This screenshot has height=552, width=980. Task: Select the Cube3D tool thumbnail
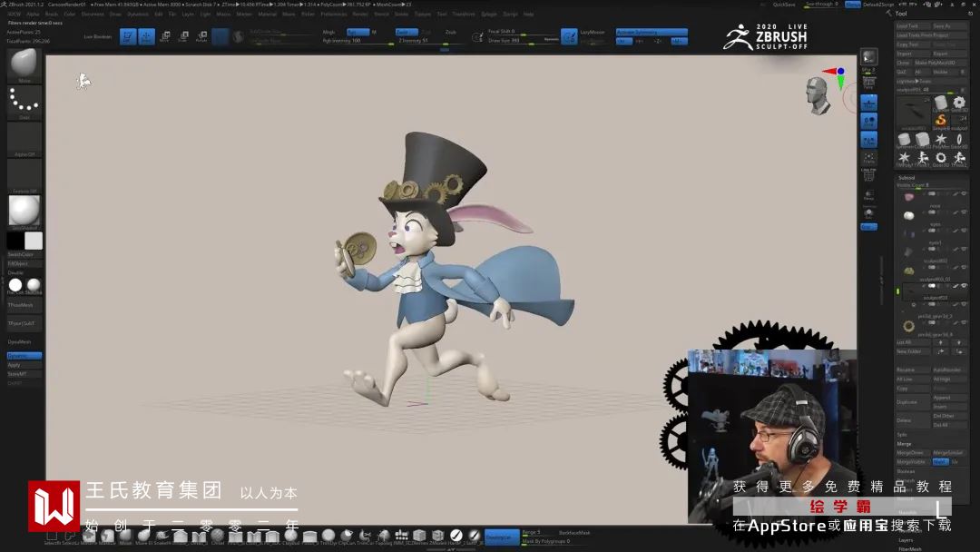pyautogui.click(x=923, y=140)
